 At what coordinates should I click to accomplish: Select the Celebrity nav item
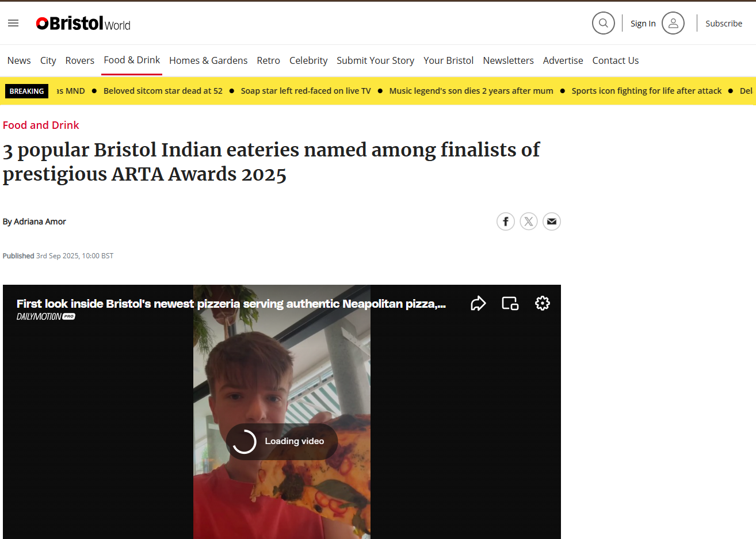pyautogui.click(x=308, y=60)
